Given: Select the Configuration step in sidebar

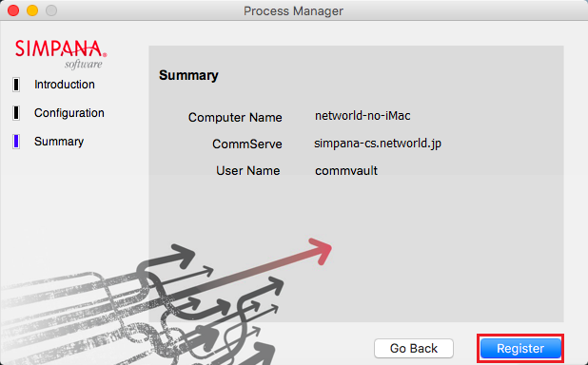Looking at the screenshot, I should 69,113.
